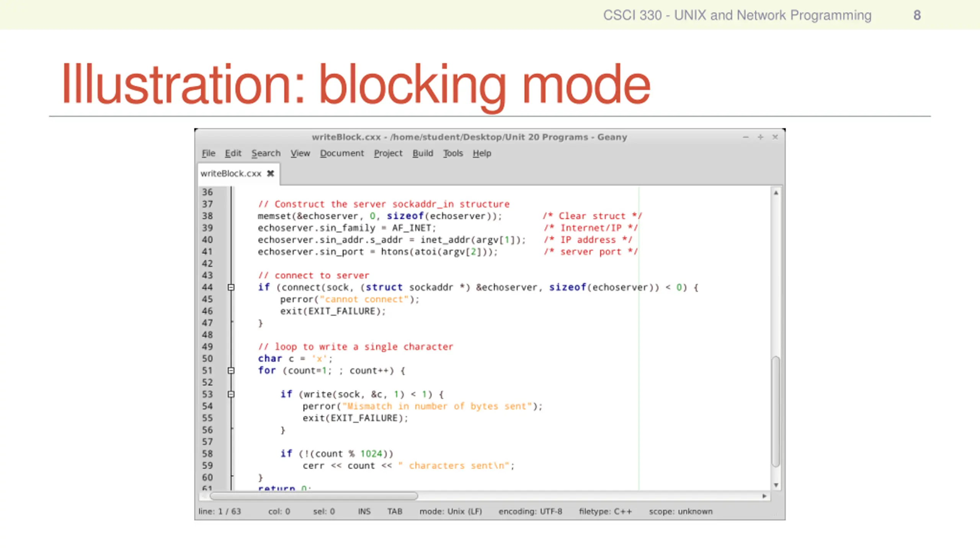Select the writeBlock.cxx document tab
The height and width of the screenshot is (551, 980).
coord(230,173)
